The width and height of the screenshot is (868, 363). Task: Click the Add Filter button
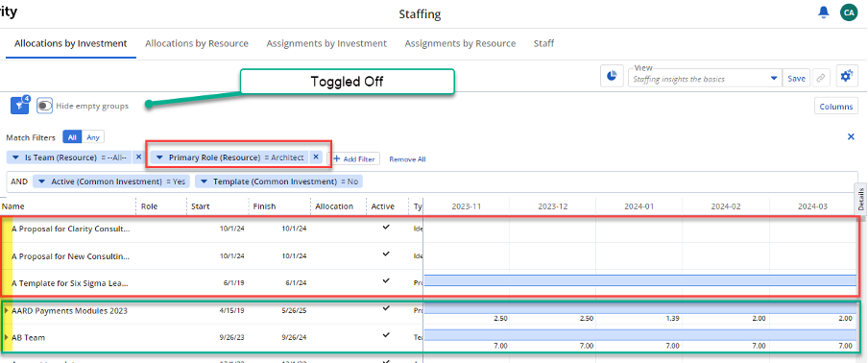pos(355,158)
